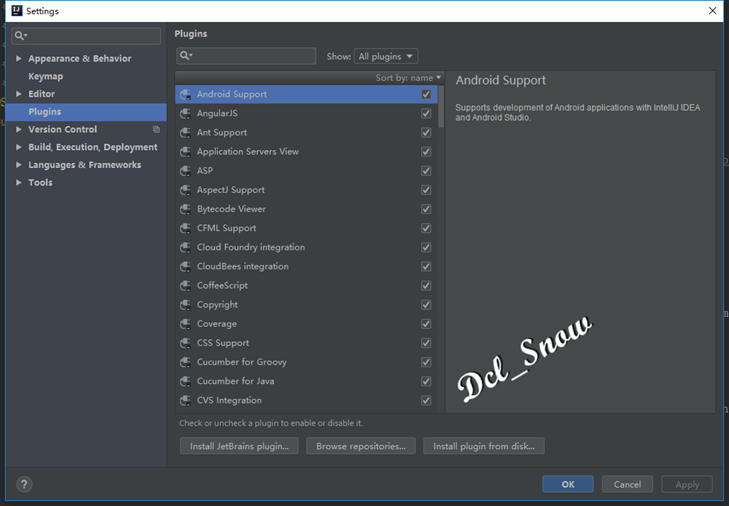
Task: Click Install plugin from disk button
Action: pos(484,446)
